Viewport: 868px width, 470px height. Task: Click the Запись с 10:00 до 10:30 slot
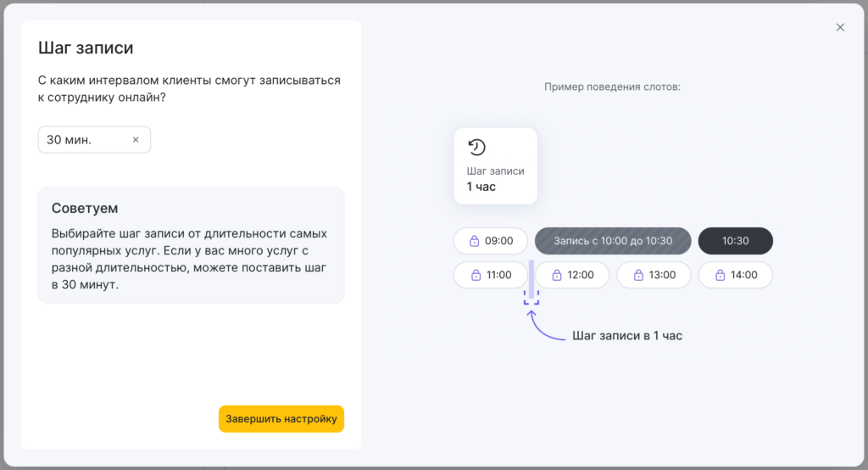pyautogui.click(x=613, y=241)
